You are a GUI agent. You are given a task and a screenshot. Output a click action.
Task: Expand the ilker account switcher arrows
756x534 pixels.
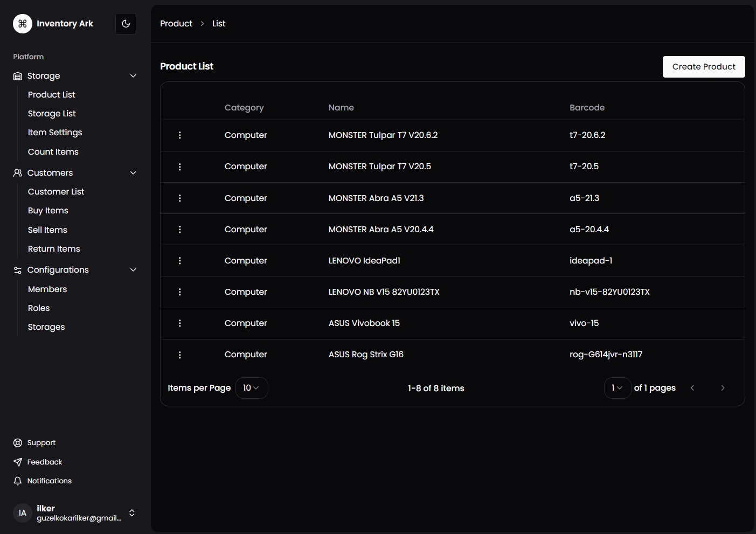click(132, 513)
